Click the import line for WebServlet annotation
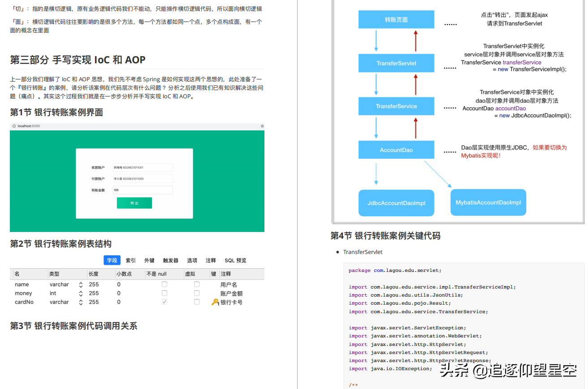Viewport: 588px width, 389px height. (x=415, y=336)
